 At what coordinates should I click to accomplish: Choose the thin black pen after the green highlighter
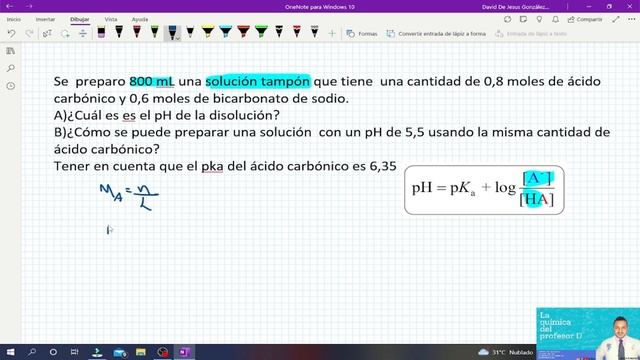click(279, 33)
